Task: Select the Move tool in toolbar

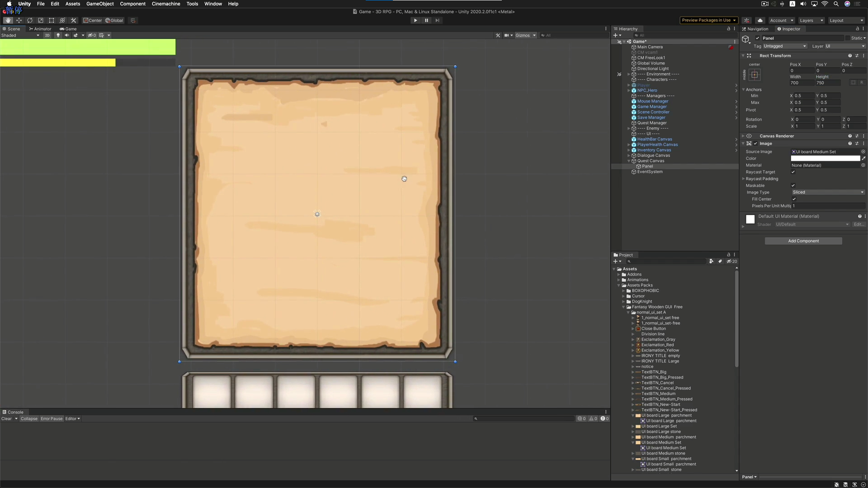Action: (x=19, y=20)
